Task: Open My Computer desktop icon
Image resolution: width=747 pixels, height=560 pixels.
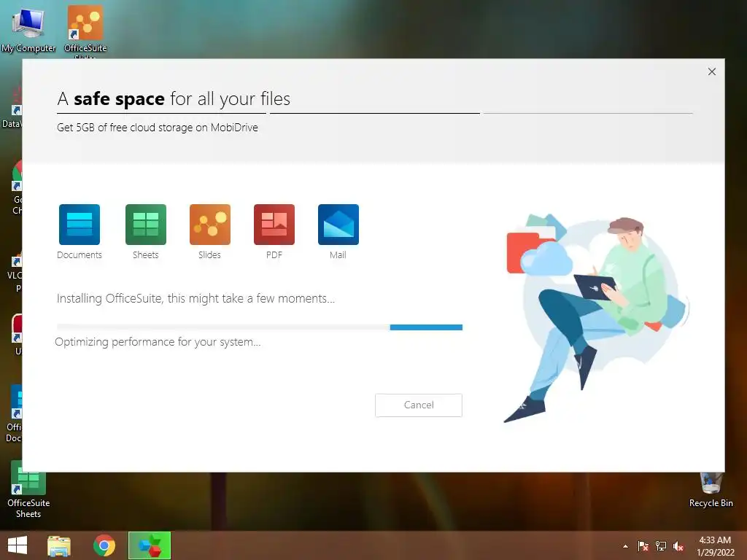Action: (28, 29)
